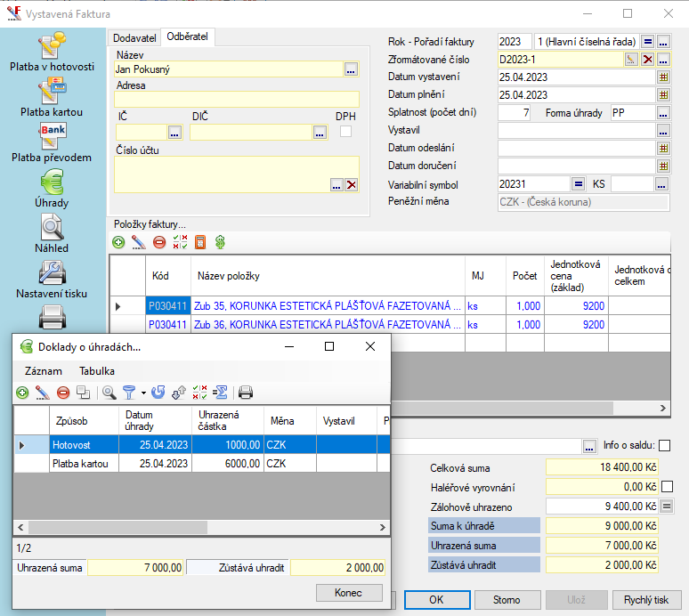
Task: Click the green dollar icon in invoice toolbar
Action: [x=220, y=242]
